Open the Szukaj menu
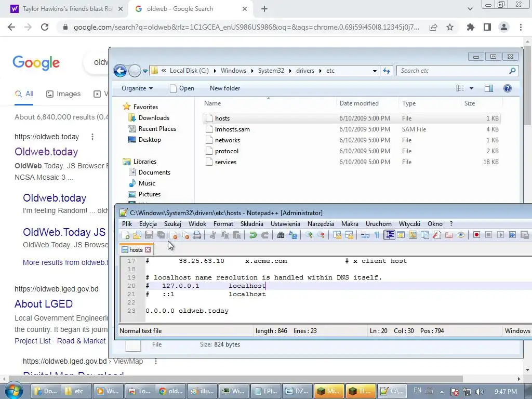Viewport: 532px width, 399px height. point(172,224)
